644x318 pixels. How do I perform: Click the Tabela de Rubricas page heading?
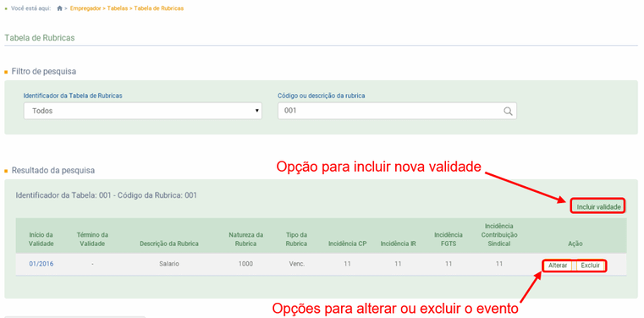click(40, 38)
